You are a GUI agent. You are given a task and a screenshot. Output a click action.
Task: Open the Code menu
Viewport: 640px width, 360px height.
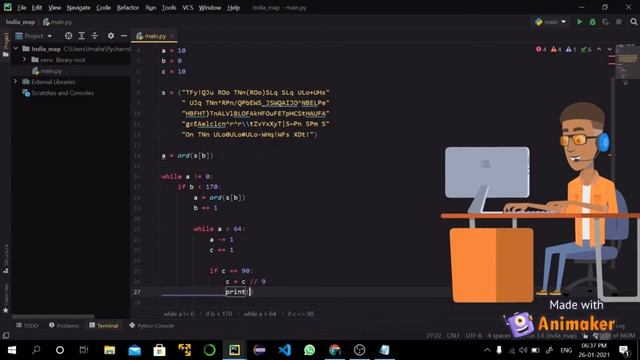pos(103,7)
